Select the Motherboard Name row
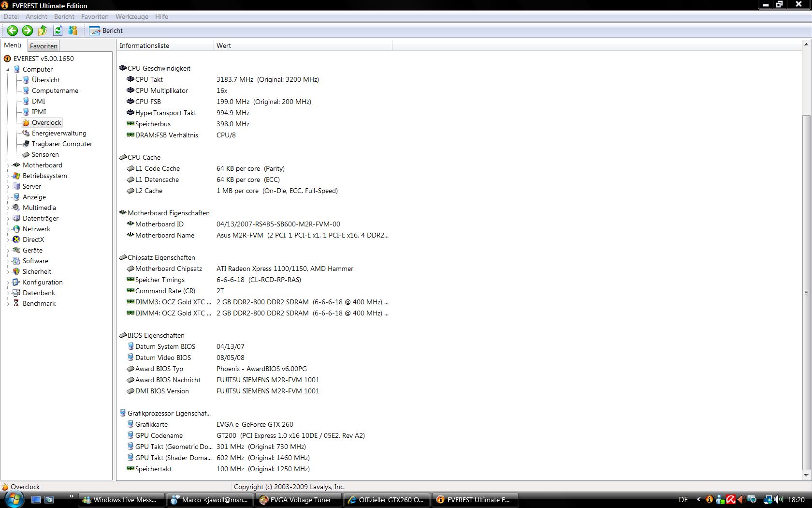Image resolution: width=812 pixels, height=508 pixels. point(255,235)
